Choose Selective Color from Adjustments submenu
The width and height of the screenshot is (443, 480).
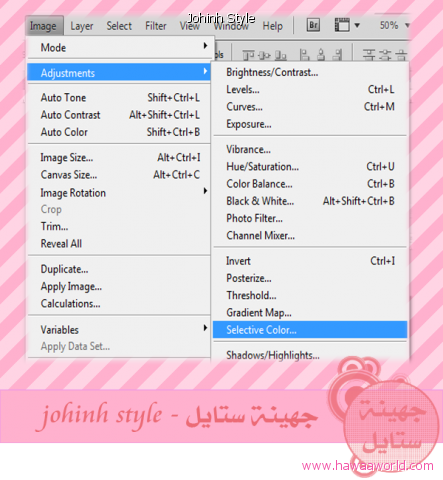(x=310, y=330)
